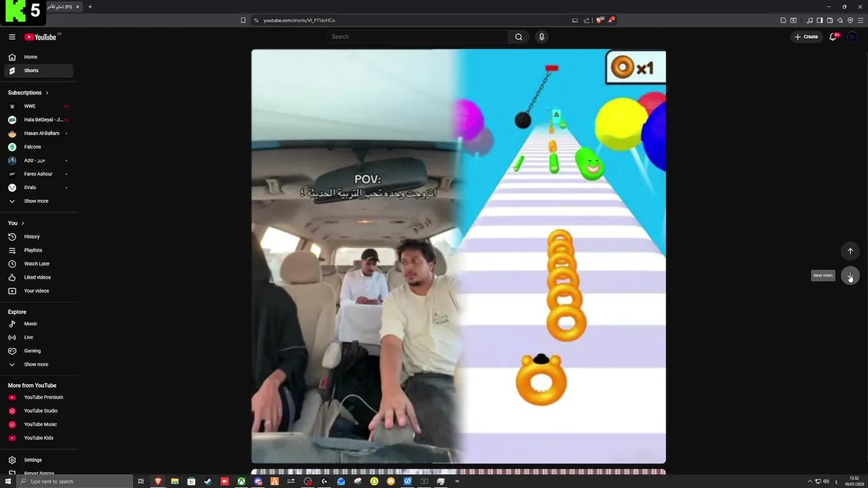
Task: Click the browser address bar URL
Action: click(299, 20)
